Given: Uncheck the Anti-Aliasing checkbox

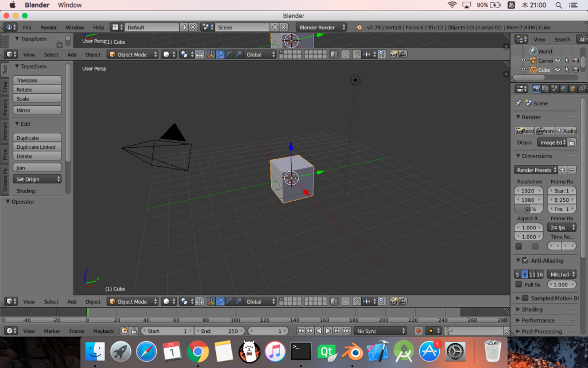Looking at the screenshot, I should (525, 260).
